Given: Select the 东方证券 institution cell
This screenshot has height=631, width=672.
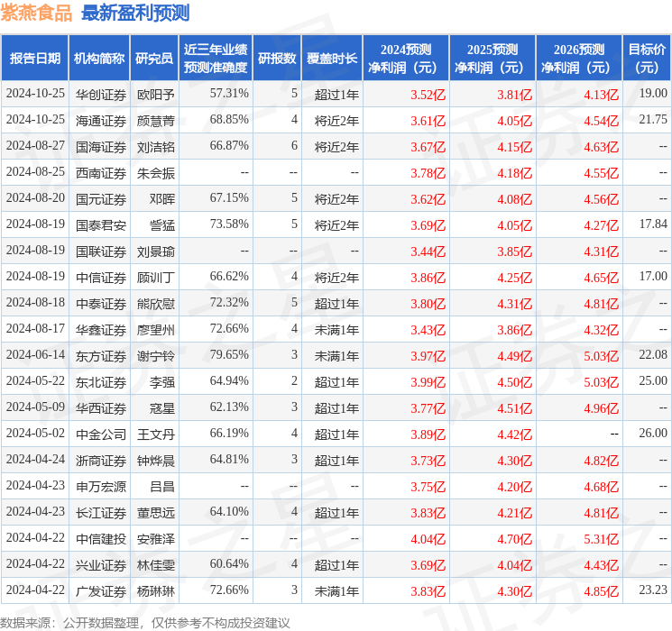Looking at the screenshot, I should 101,356.
